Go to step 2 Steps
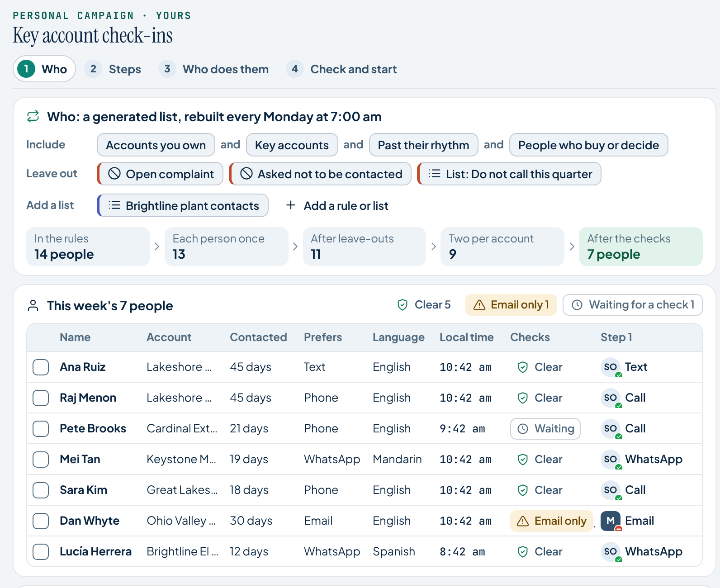 [x=113, y=69]
